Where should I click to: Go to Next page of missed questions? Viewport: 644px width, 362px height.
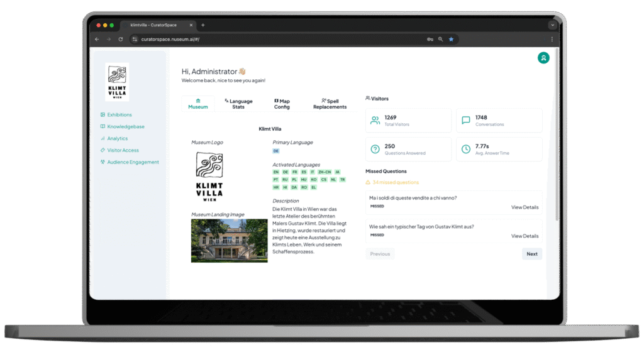pyautogui.click(x=531, y=254)
